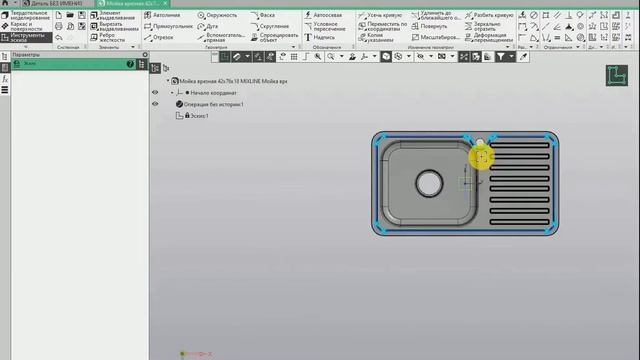Select the Фаска chamfer tool
The height and width of the screenshot is (360, 640).
click(x=263, y=15)
